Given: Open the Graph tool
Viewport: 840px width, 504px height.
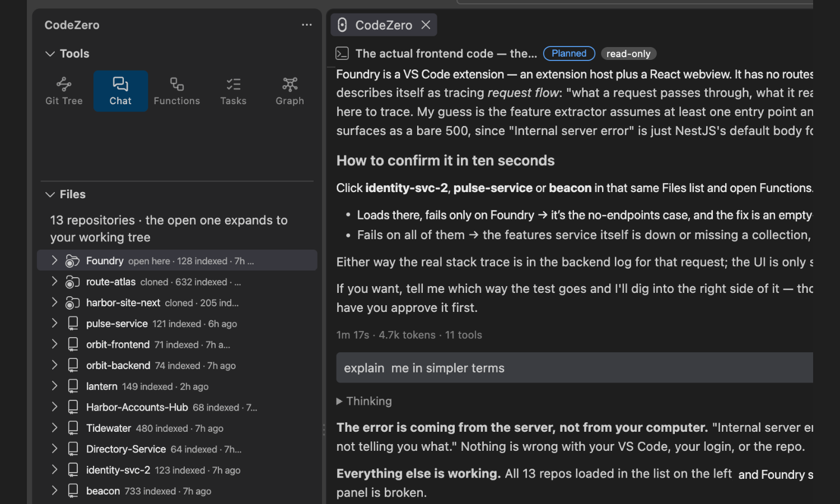Looking at the screenshot, I should pos(290,91).
